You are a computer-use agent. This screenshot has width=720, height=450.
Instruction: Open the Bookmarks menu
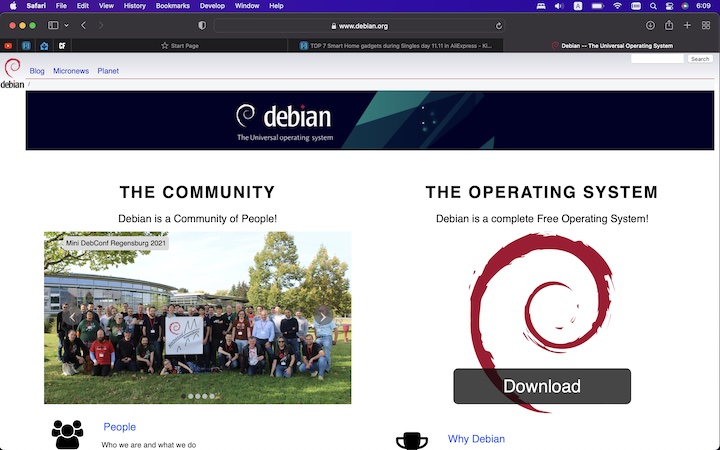click(x=173, y=6)
